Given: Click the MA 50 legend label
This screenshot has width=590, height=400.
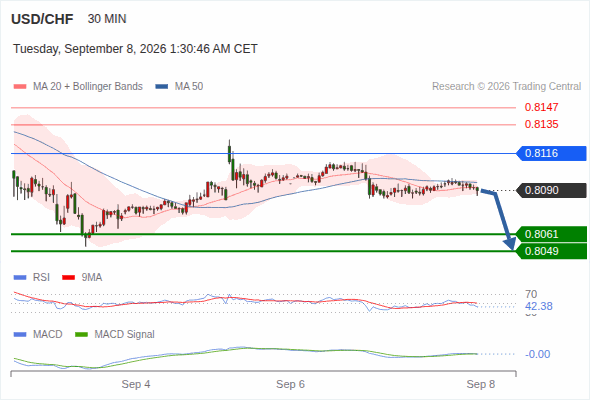Looking at the screenshot, I should [x=189, y=87].
